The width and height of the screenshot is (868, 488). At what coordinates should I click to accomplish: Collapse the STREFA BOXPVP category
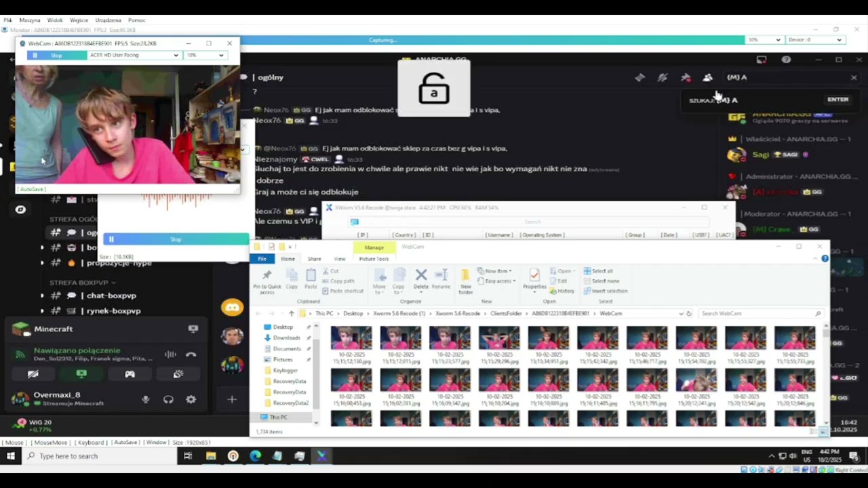click(x=82, y=282)
